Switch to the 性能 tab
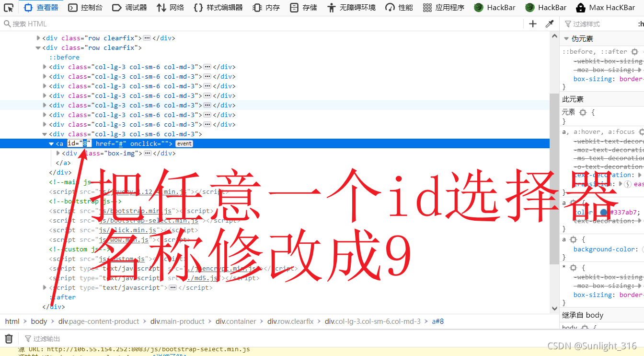Screen dimensions: 644x356 (399, 8)
